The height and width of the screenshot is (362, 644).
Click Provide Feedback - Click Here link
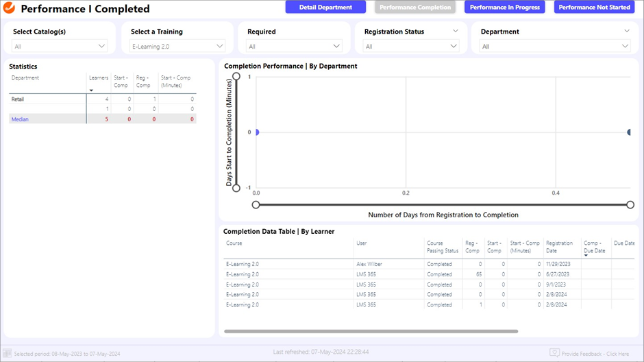(x=595, y=354)
